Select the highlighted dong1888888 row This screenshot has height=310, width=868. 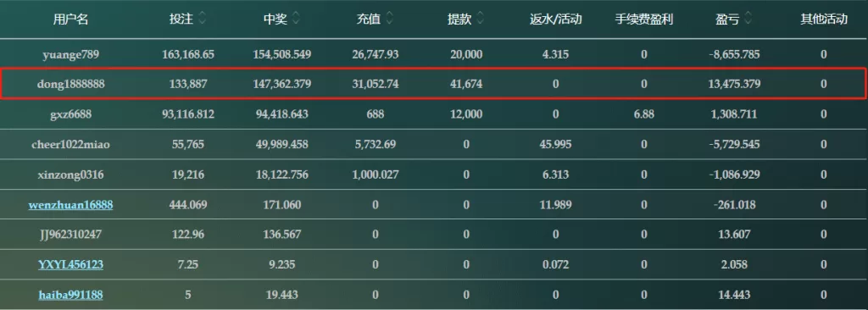click(433, 84)
